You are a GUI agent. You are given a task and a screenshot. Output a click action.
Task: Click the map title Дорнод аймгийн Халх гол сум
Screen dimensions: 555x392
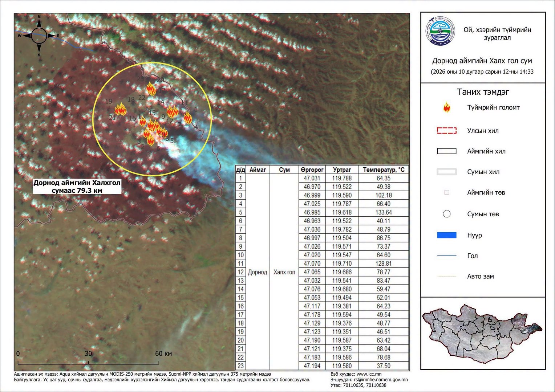pos(482,61)
